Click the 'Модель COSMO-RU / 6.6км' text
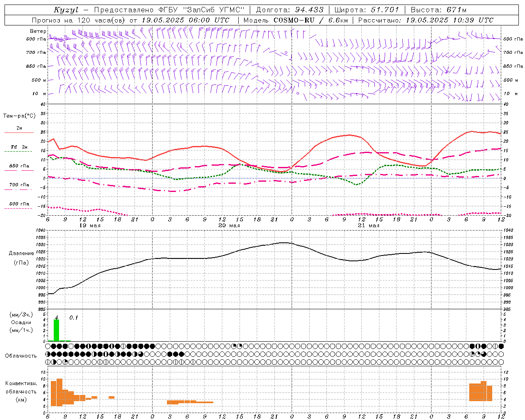 tap(296, 20)
